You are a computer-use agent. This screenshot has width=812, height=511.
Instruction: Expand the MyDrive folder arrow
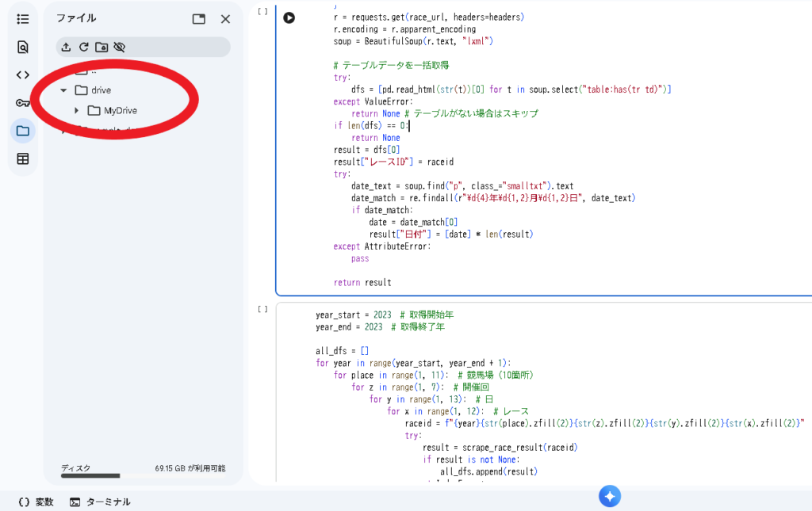[77, 111]
